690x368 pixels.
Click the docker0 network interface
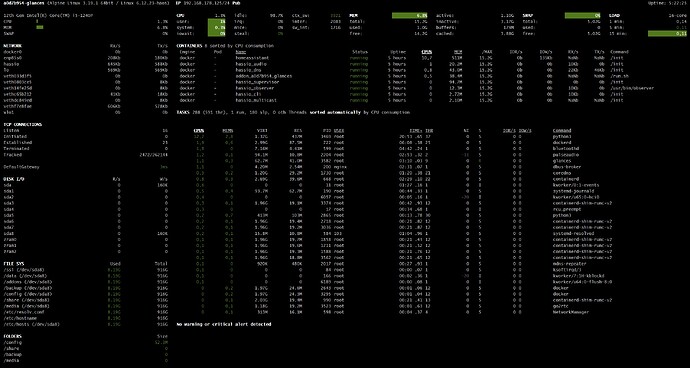point(12,52)
